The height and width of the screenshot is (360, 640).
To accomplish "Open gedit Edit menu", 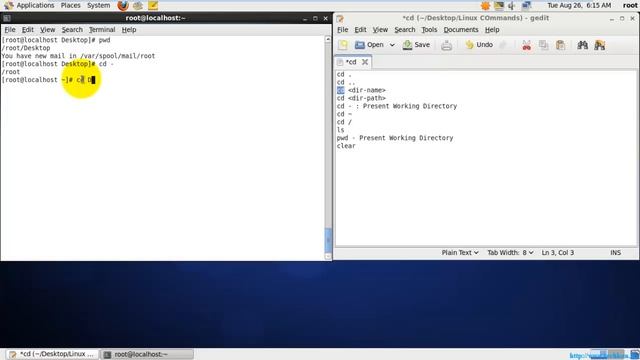I will tap(360, 30).
